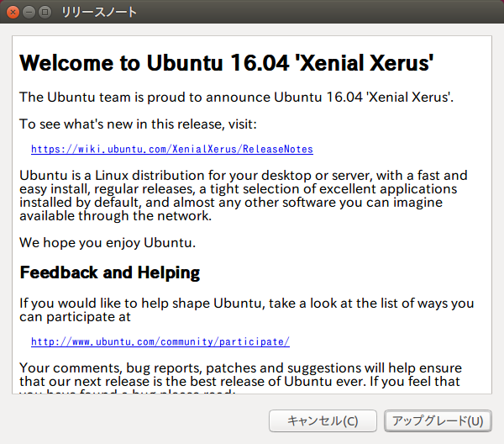Screen dimensions: 504x444
Task: Click the 'The Ubuntu team is proud' sentence
Action: point(236,98)
